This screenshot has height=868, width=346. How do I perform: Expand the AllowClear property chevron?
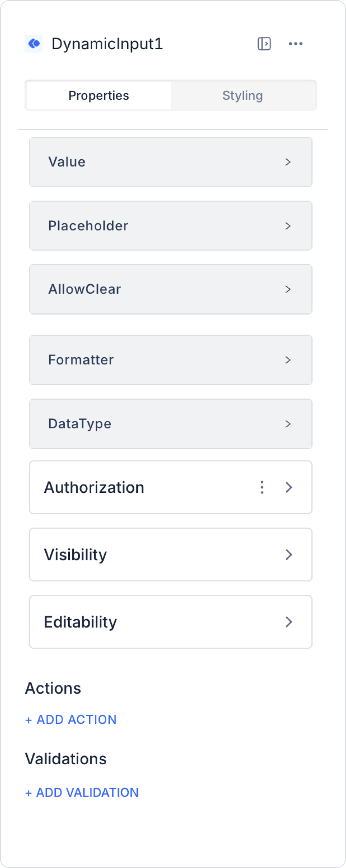pyautogui.click(x=288, y=289)
